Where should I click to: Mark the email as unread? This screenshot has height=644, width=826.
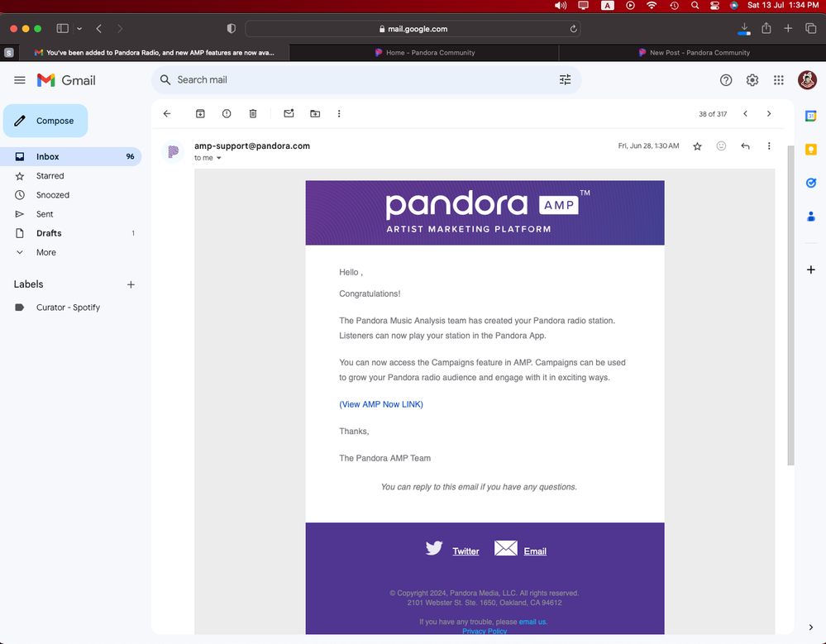pyautogui.click(x=289, y=113)
